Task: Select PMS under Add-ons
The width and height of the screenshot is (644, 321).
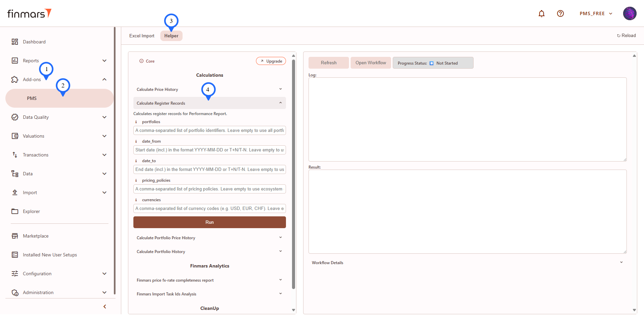Action: point(32,98)
